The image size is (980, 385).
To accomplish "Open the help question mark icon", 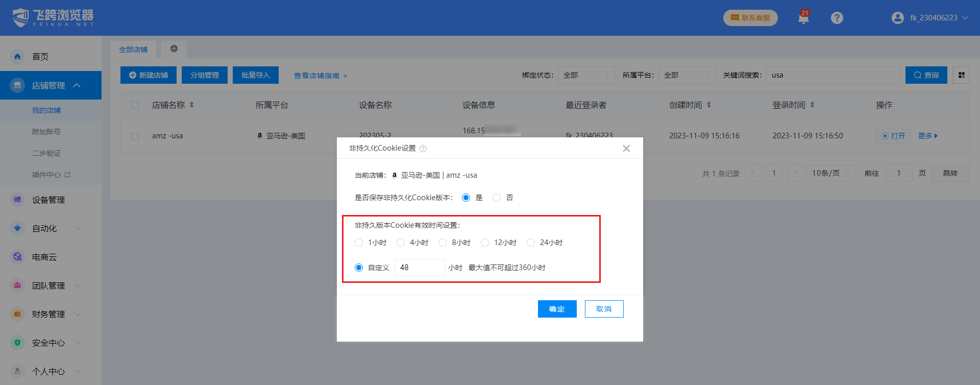I will (837, 18).
